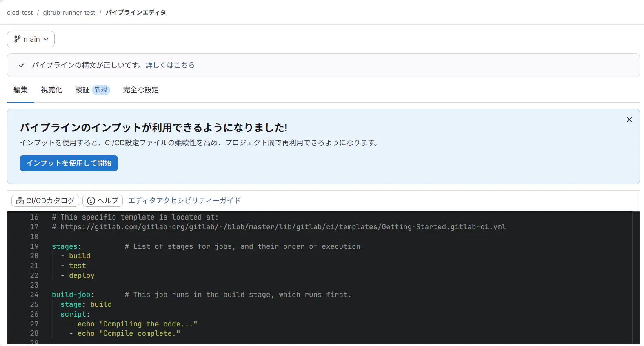Click the catalog icon in the CI/CDカタログ button
This screenshot has height=346, width=644.
pyautogui.click(x=20, y=201)
